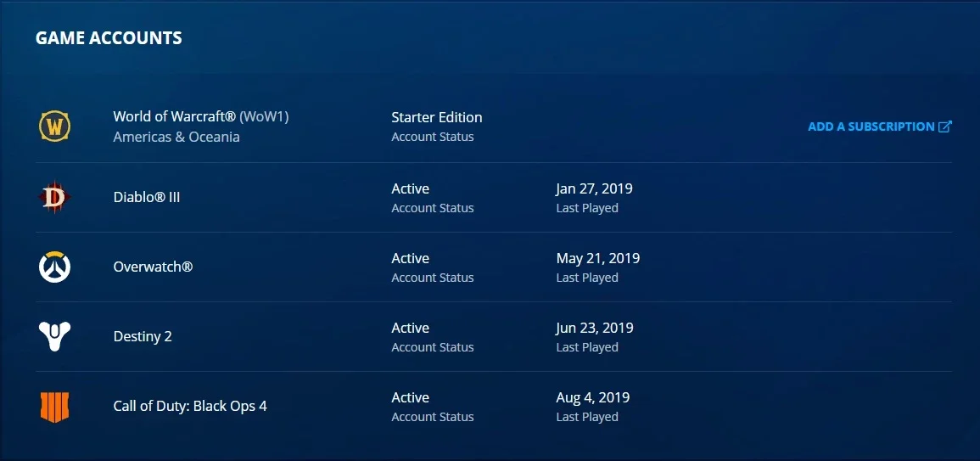
Task: Click the Jan 27, 2019 last played date
Action: coord(595,188)
